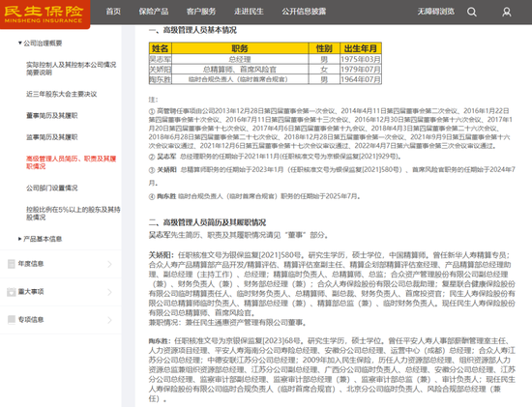
Task: Open the 公开信息披露 menu
Action: 304,12
